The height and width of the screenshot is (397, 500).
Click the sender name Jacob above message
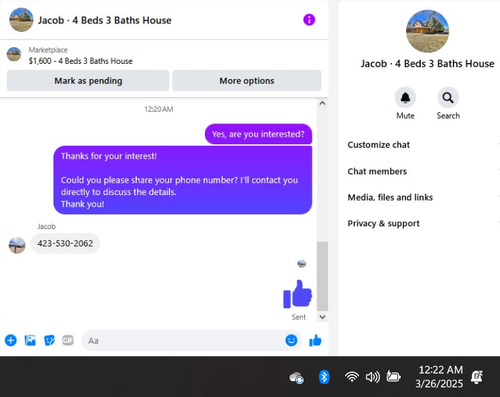tap(46, 226)
